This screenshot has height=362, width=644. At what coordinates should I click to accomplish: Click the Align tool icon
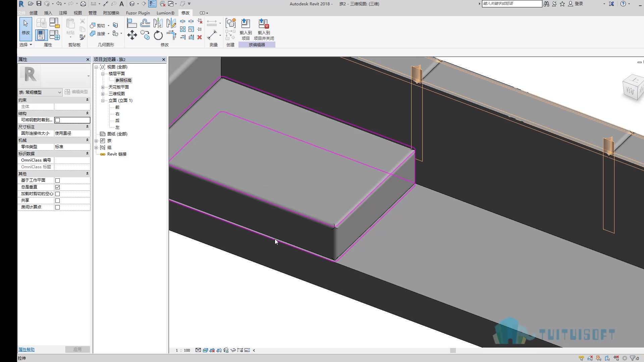click(x=132, y=23)
